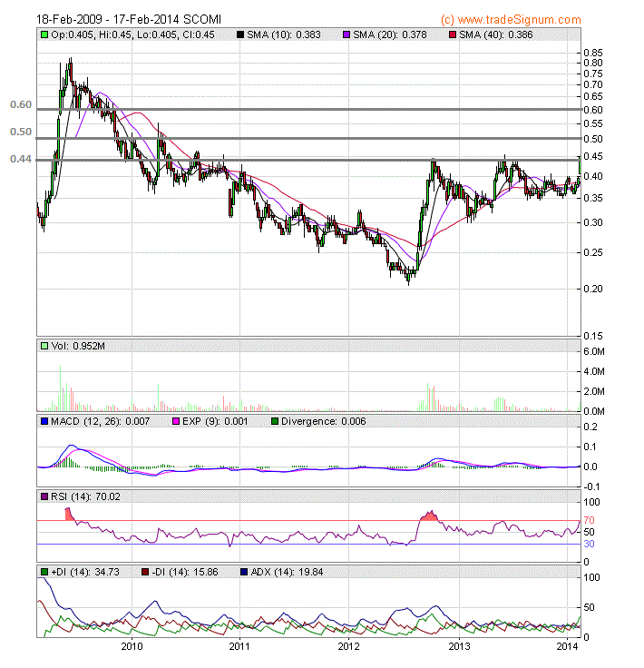Image resolution: width=644 pixels, height=668 pixels.
Task: Click the 2.0M volume axis label
Action: point(594,391)
